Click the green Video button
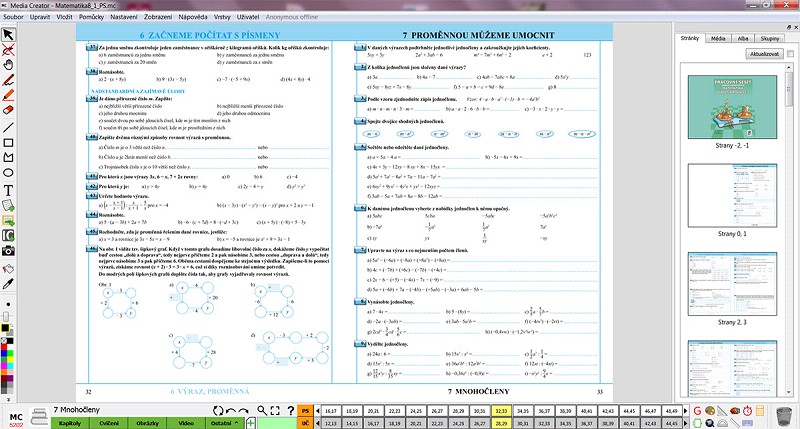The height and width of the screenshot is (429, 800). [186, 423]
